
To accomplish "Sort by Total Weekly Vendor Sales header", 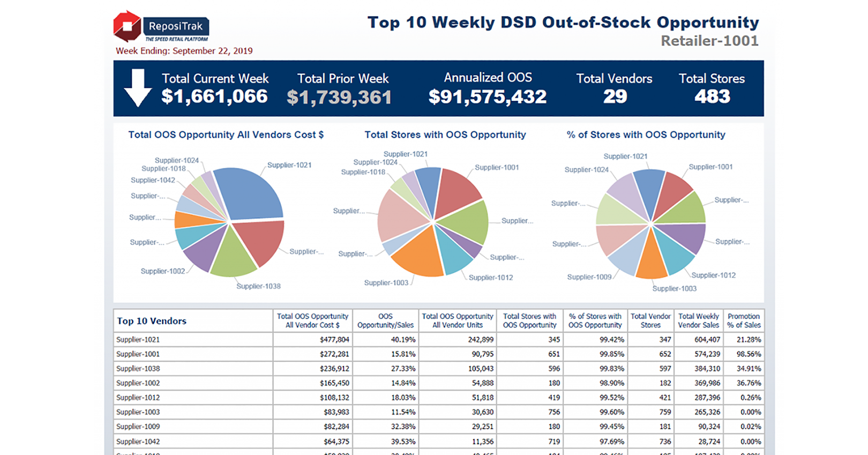I will coord(698,320).
